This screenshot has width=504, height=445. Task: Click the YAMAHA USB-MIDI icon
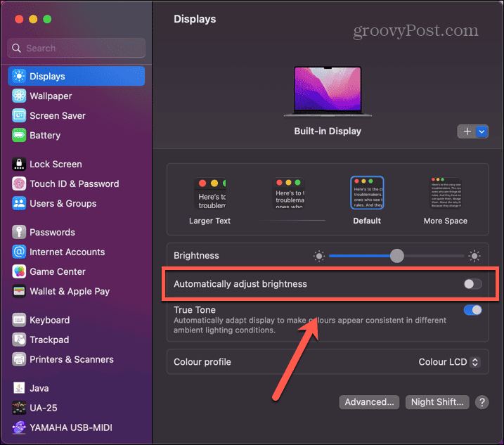click(x=19, y=427)
